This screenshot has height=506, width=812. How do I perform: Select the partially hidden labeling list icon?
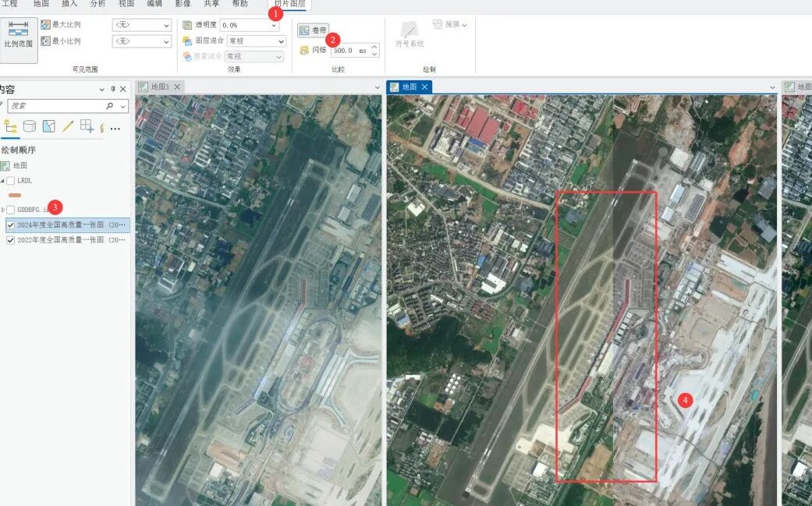101,126
